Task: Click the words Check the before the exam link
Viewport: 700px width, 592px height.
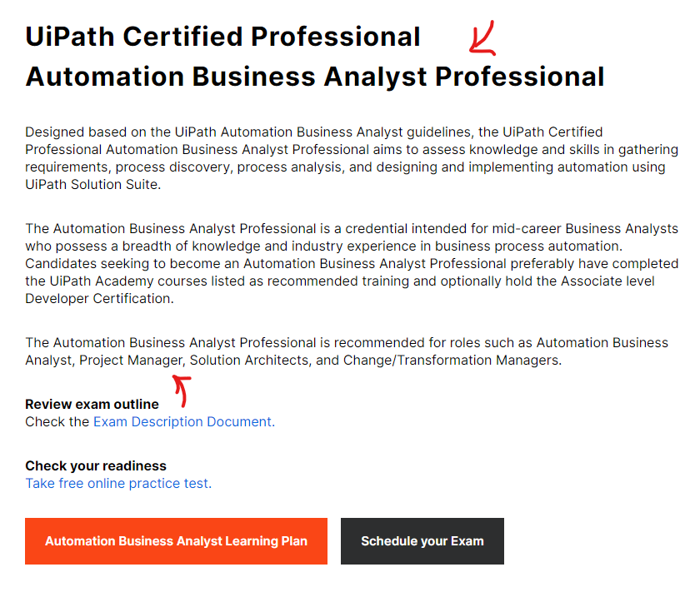Action: click(x=57, y=421)
